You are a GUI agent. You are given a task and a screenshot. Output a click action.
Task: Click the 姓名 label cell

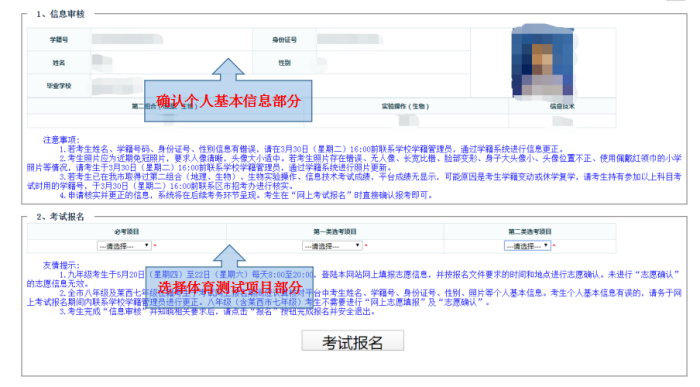[x=59, y=63]
